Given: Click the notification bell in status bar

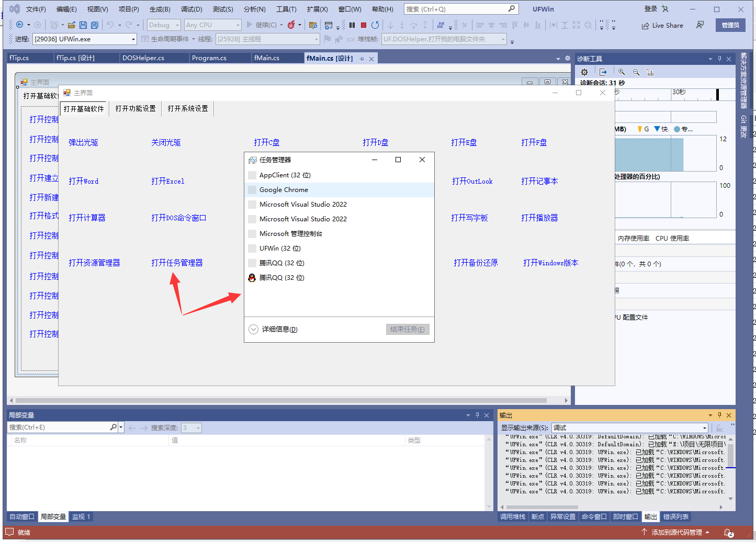Looking at the screenshot, I should pyautogui.click(x=728, y=533).
